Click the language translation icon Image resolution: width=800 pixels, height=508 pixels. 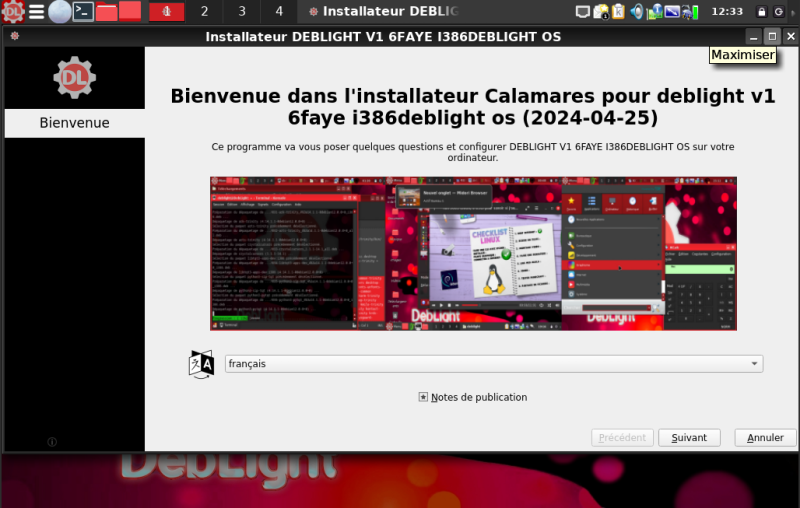[x=202, y=364]
